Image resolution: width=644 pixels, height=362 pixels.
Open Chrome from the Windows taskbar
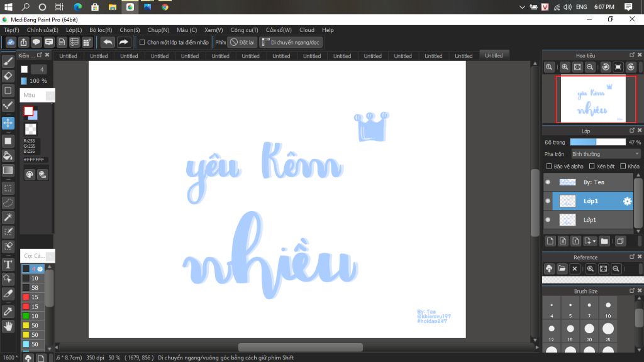pos(165,7)
